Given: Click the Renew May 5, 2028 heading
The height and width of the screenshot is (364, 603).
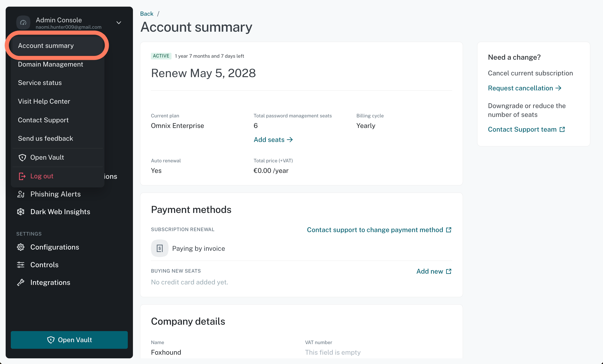Looking at the screenshot, I should 203,73.
